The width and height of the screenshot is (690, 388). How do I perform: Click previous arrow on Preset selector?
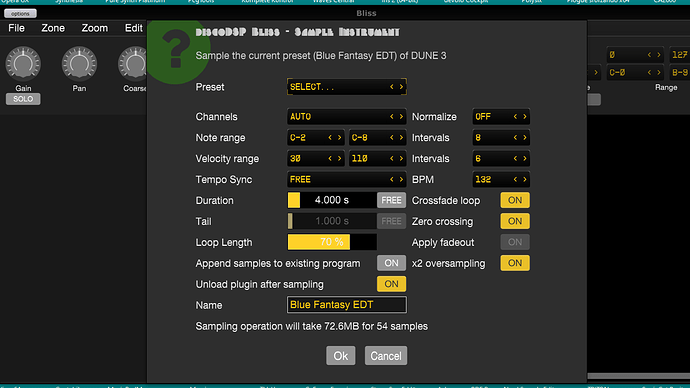(392, 87)
